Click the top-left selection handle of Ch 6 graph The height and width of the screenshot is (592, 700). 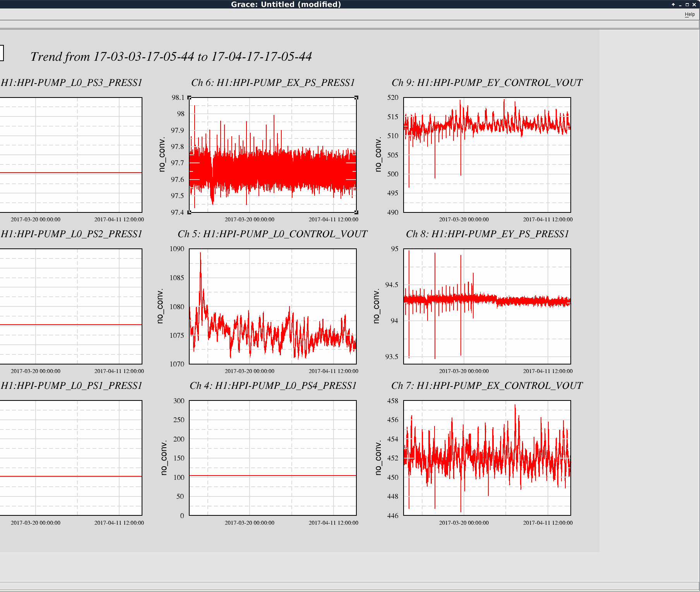189,98
